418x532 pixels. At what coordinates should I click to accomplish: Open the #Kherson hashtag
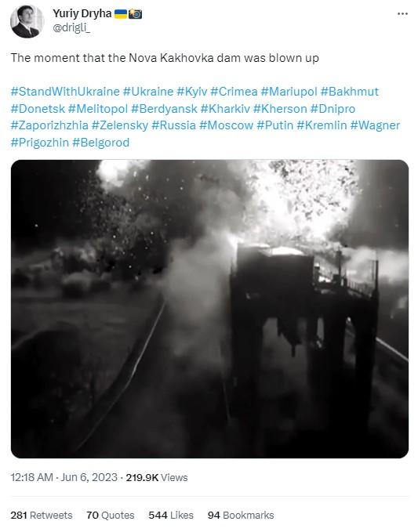[280, 109]
